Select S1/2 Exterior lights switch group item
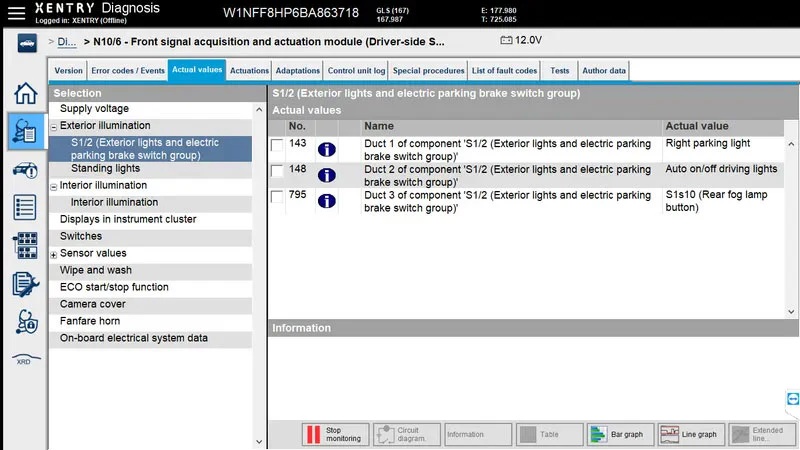The image size is (800, 450). click(151, 149)
